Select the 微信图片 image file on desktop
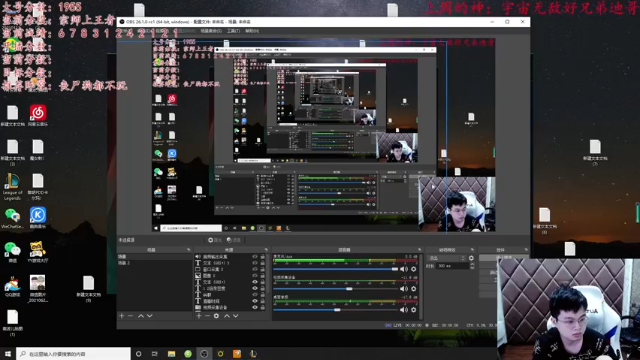The width and height of the screenshot is (640, 360). (x=38, y=289)
